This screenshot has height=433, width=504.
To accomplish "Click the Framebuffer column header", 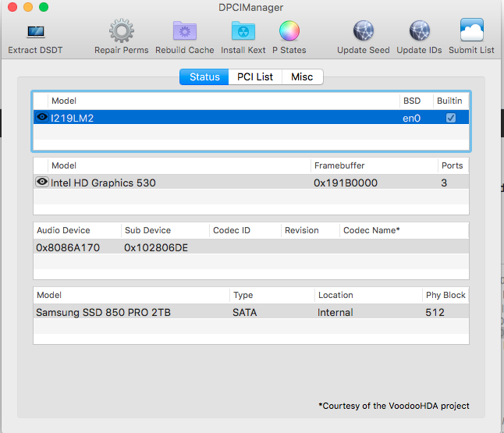I will pyautogui.click(x=339, y=165).
